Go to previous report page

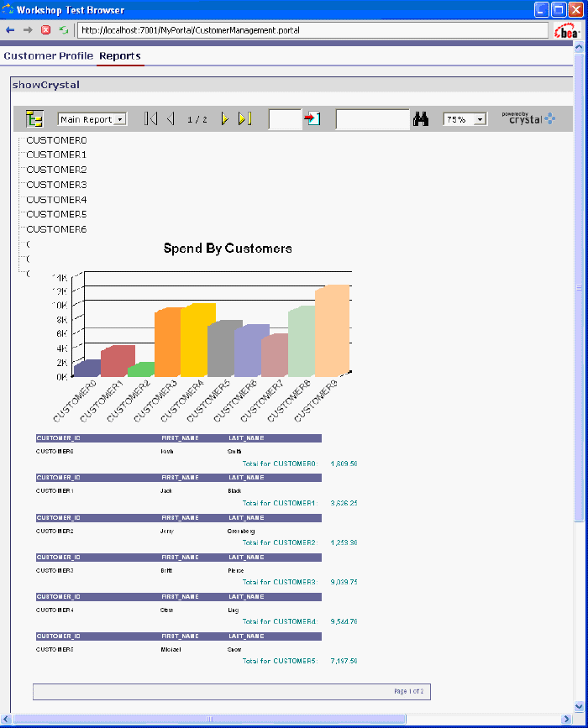pos(171,119)
